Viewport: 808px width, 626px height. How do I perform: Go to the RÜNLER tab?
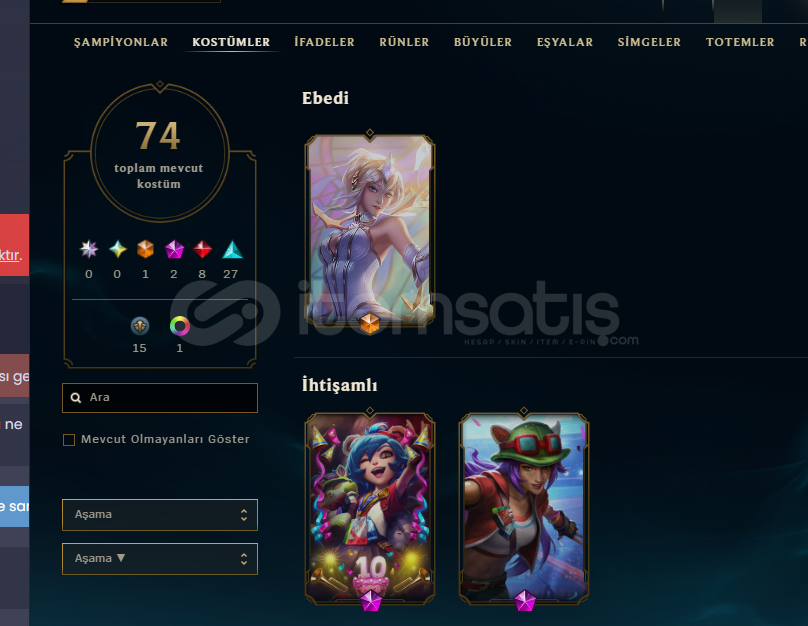pyautogui.click(x=404, y=42)
